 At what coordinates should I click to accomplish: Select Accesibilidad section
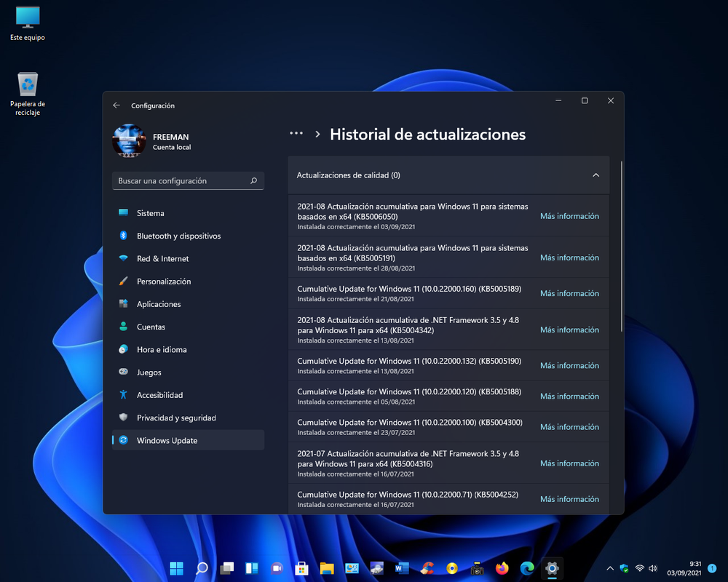point(188,395)
